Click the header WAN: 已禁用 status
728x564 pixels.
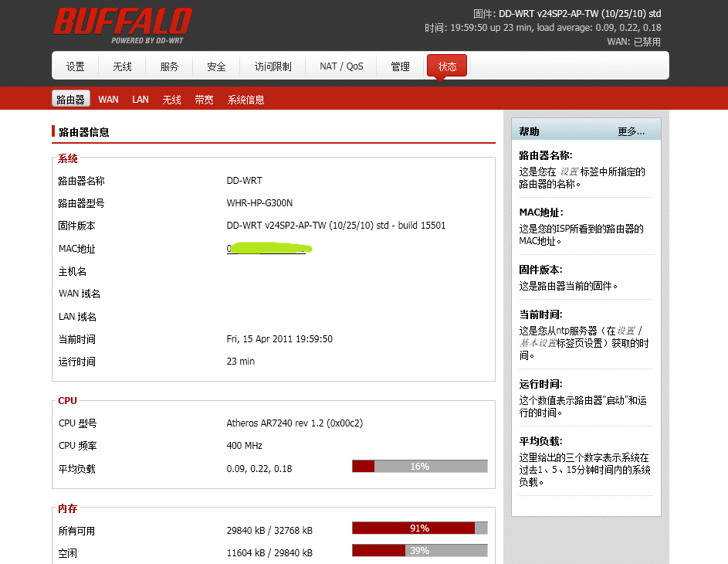[634, 42]
